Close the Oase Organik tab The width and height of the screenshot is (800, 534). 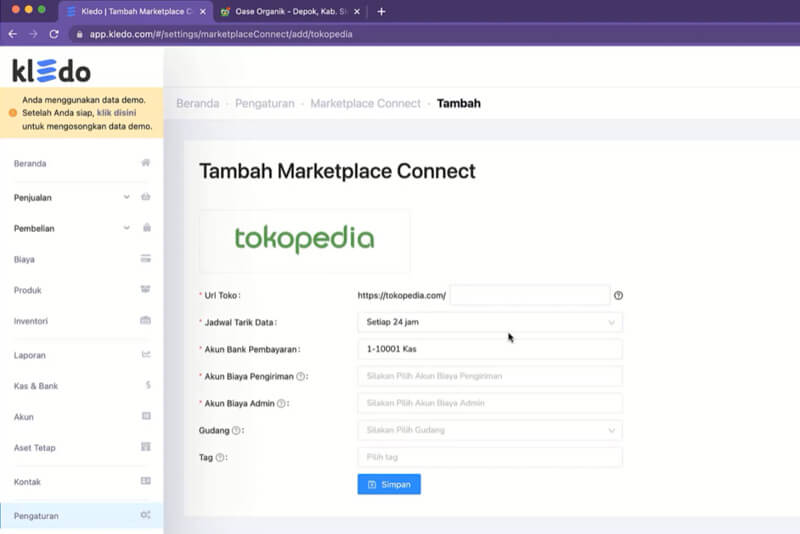point(357,11)
